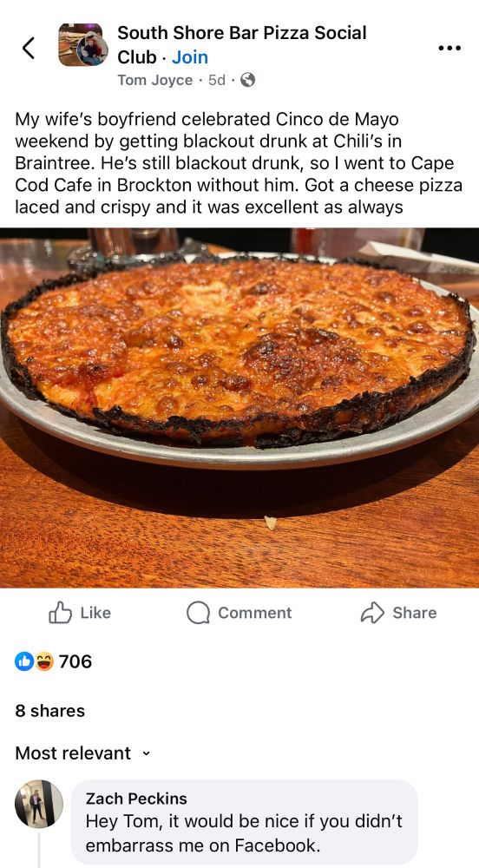Click the public globe privacy icon
The image size is (479, 868).
click(x=248, y=80)
